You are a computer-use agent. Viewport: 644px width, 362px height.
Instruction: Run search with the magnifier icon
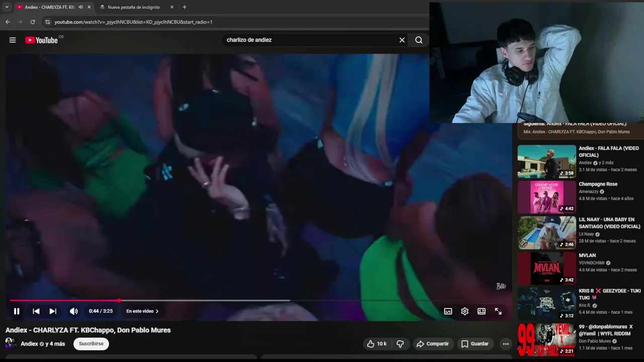[419, 40]
